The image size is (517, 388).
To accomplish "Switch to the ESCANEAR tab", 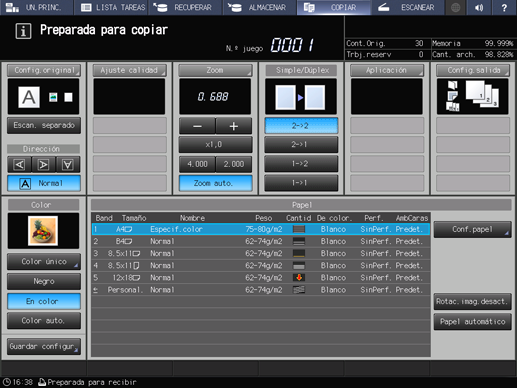I will coord(408,7).
